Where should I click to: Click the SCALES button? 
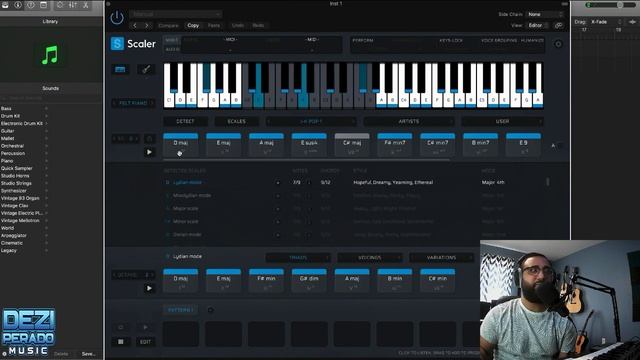click(236, 121)
